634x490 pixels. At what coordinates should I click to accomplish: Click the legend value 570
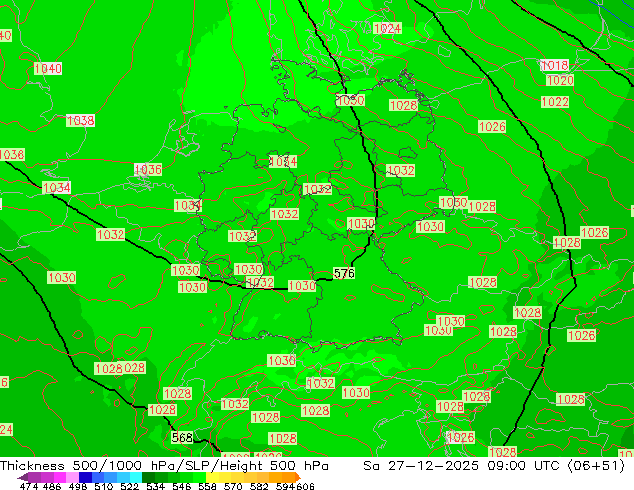(233, 486)
